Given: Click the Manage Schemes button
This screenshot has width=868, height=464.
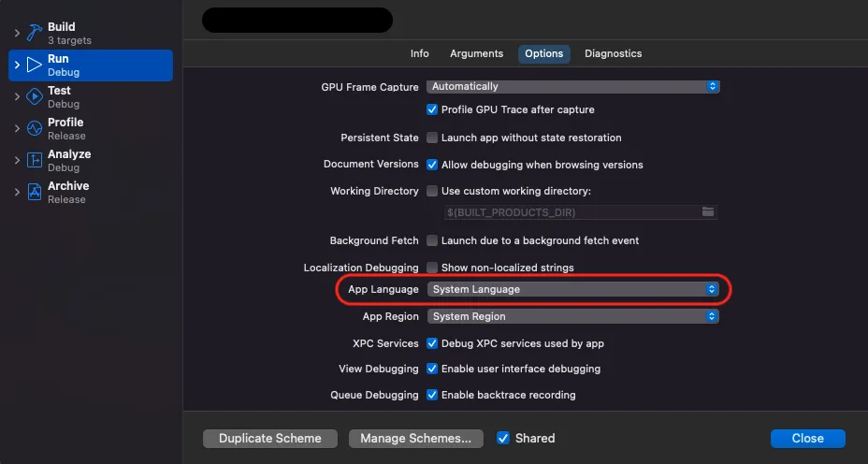Looking at the screenshot, I should [415, 438].
